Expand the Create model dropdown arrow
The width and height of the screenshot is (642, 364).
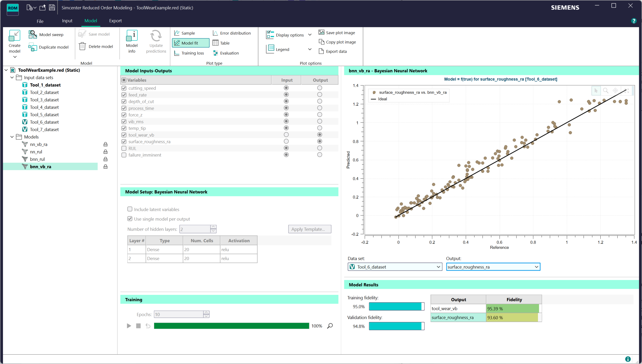[15, 57]
